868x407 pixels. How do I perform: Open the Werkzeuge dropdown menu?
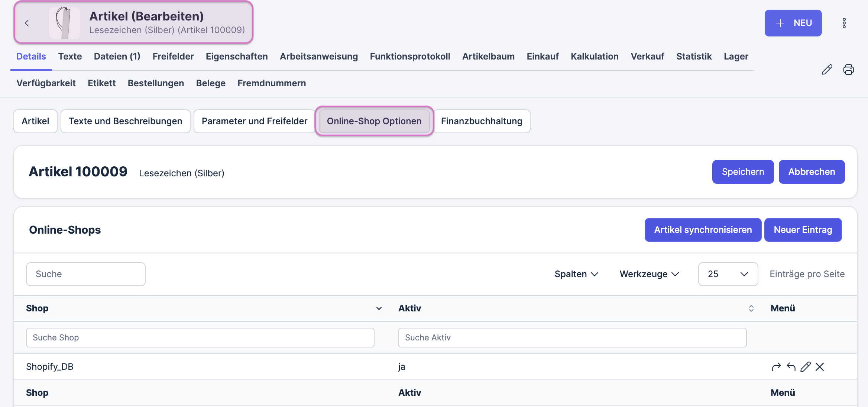pos(649,274)
